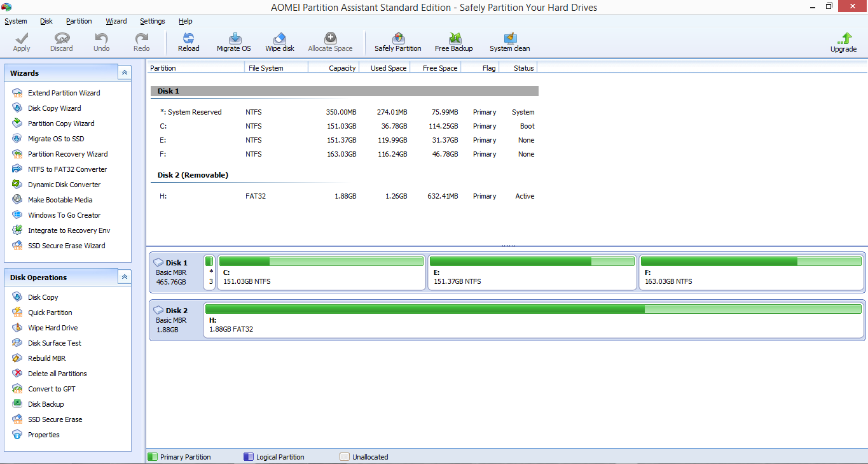Sort by Partition column header
This screenshot has width=868, height=464.
(x=196, y=67)
